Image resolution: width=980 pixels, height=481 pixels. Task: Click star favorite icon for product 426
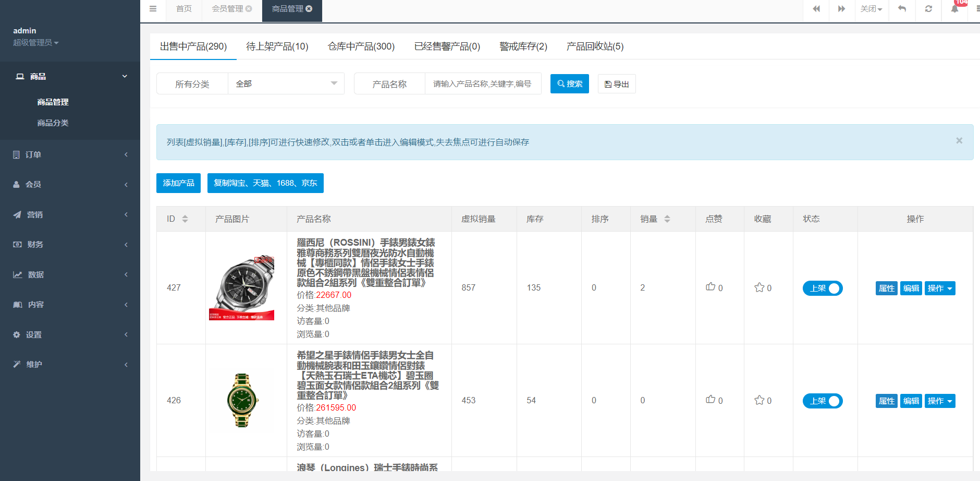(x=759, y=400)
